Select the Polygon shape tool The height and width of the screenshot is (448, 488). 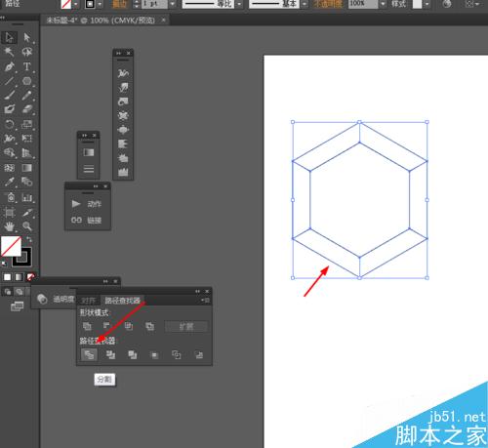pyautogui.click(x=26, y=81)
